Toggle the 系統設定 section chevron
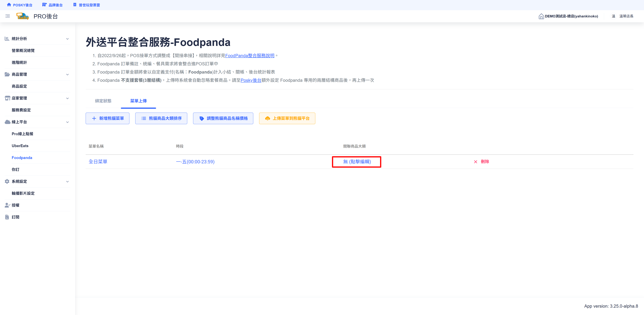The height and width of the screenshot is (315, 644). [67, 181]
